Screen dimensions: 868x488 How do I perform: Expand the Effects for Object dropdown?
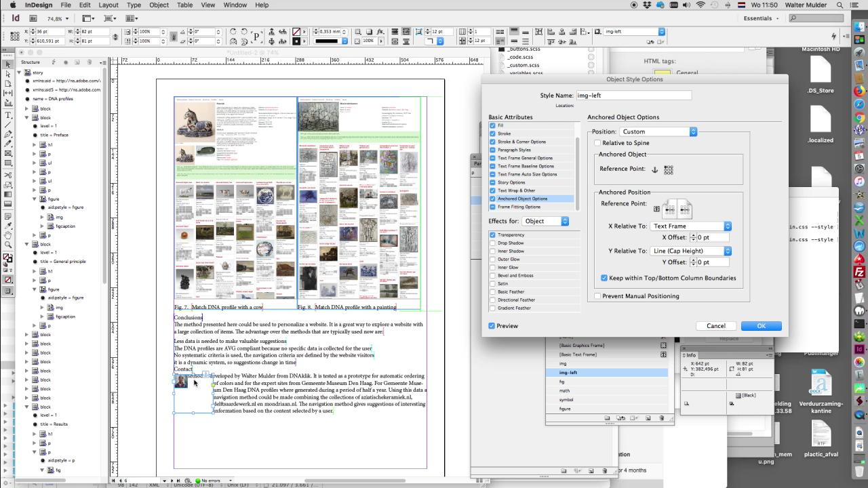coord(545,221)
